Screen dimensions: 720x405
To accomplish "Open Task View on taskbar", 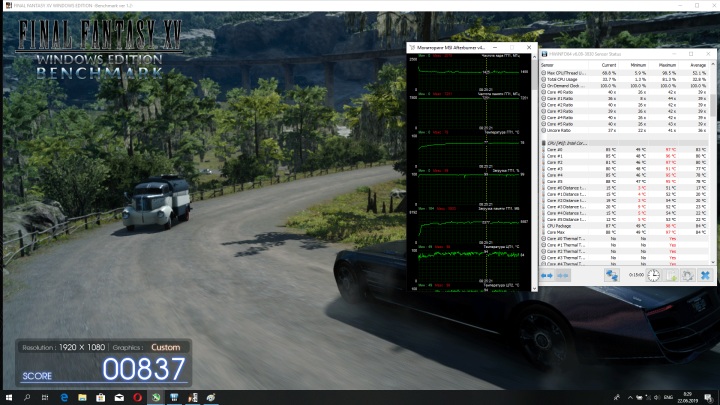I will tap(45, 398).
